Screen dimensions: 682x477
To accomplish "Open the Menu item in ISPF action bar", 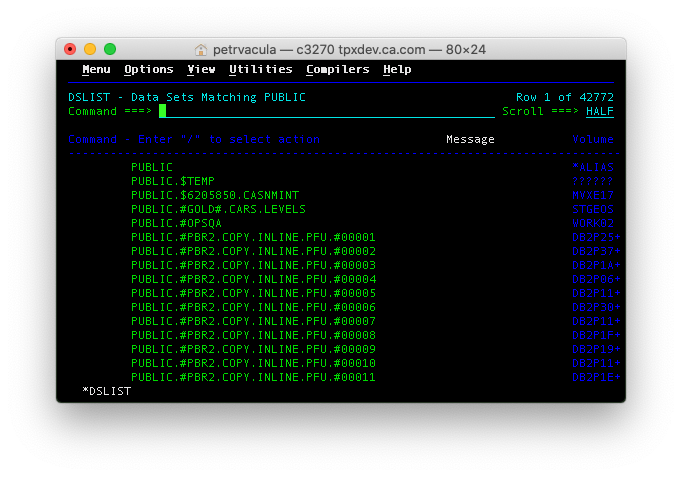I will point(96,70).
